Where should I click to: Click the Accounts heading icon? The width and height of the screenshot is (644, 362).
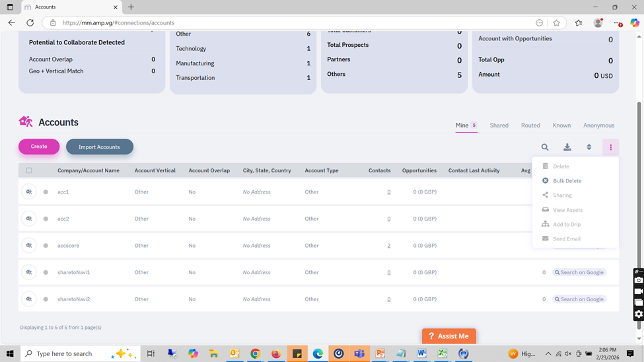tap(26, 122)
